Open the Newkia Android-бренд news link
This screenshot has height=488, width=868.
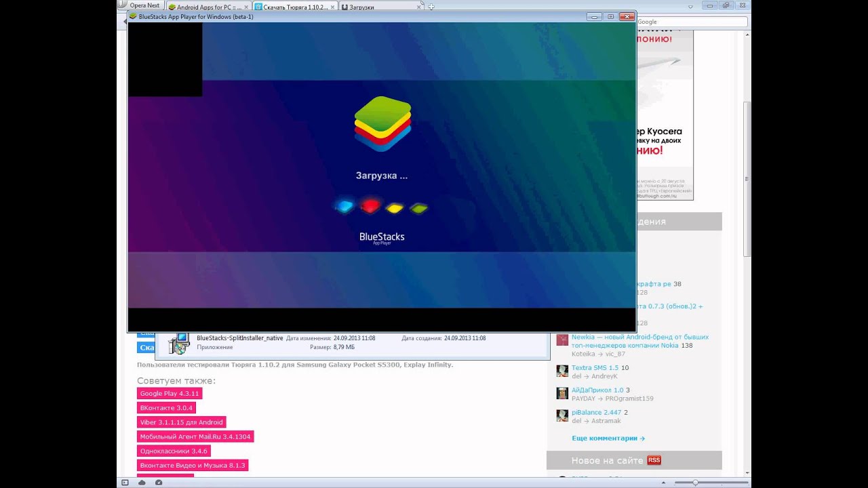click(640, 341)
